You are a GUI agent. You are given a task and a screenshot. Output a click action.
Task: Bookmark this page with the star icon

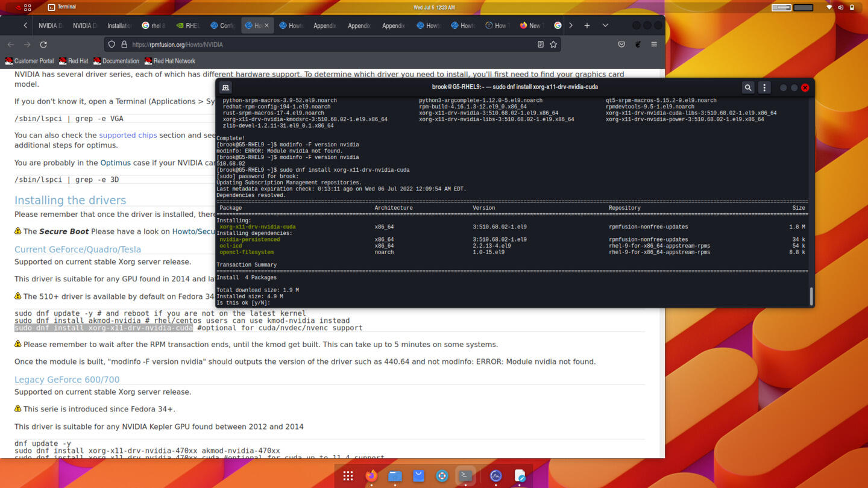[x=553, y=45]
